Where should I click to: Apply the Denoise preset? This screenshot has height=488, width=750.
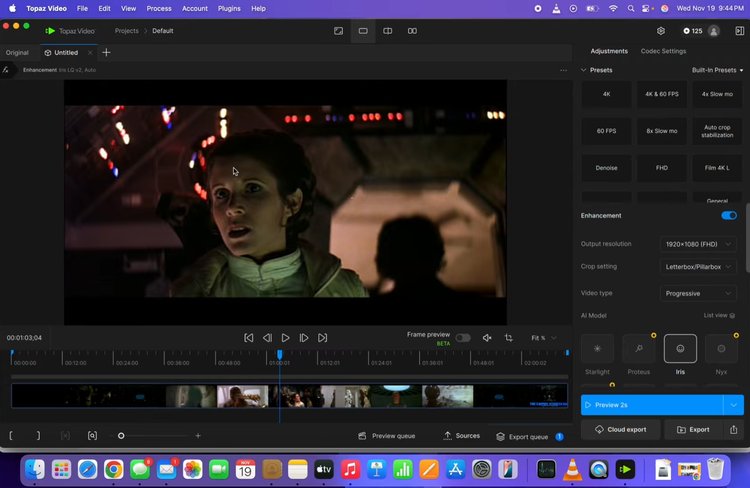(x=607, y=168)
